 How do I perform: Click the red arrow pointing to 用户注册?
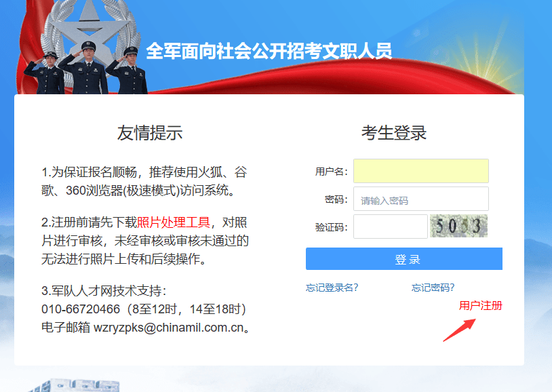coord(459,330)
